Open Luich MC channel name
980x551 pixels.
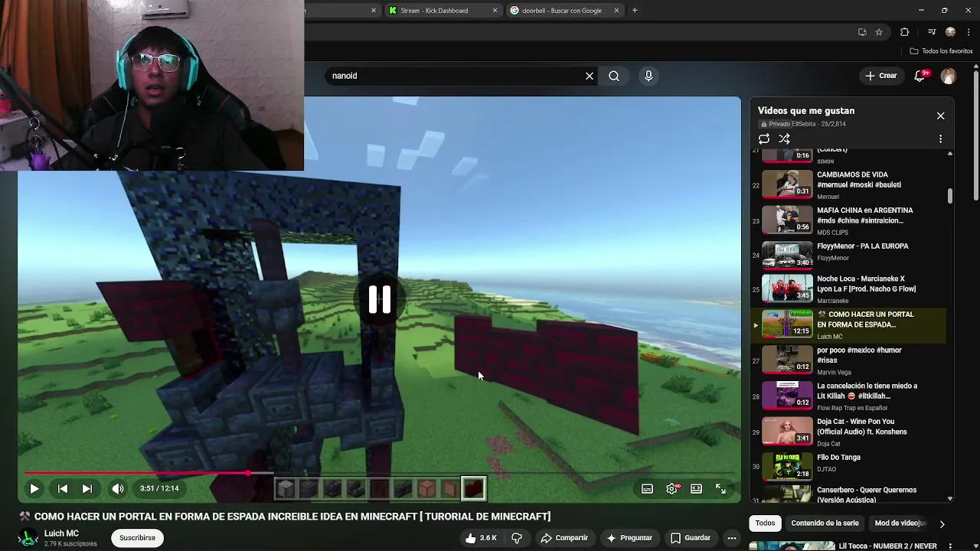pyautogui.click(x=61, y=533)
